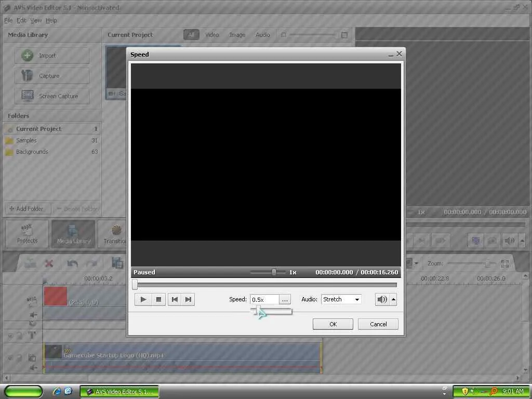Switch to the Media Library tab
The height and width of the screenshot is (399, 532).
click(x=73, y=234)
